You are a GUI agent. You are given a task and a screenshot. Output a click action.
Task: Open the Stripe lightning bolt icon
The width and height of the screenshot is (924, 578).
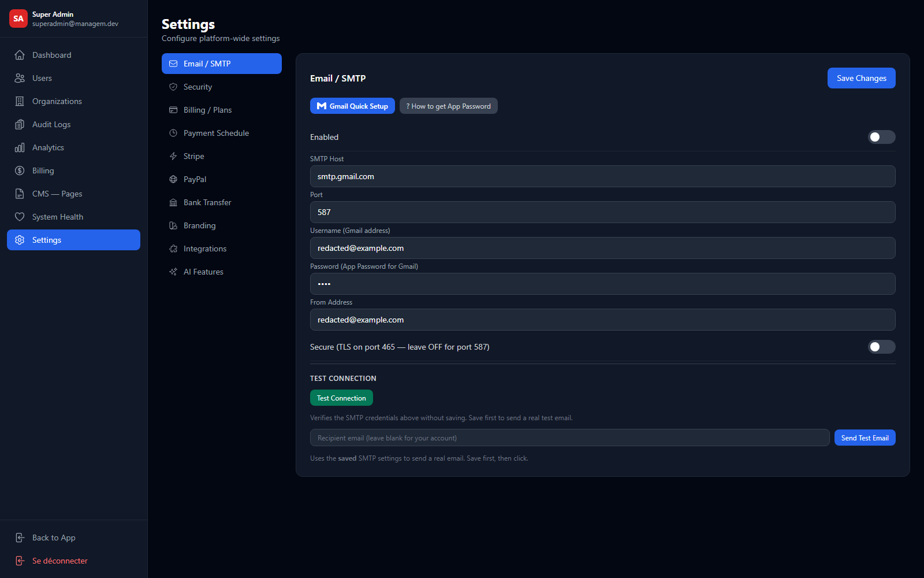pyautogui.click(x=173, y=156)
